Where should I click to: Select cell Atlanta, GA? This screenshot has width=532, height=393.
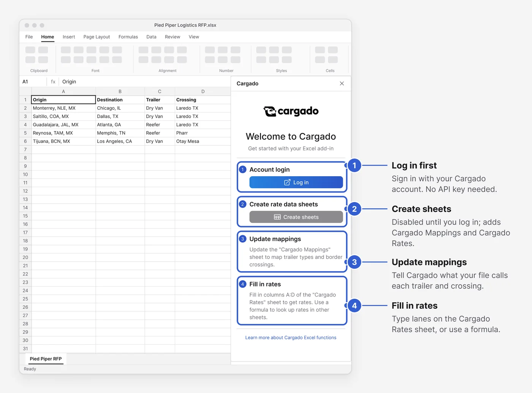[120, 125]
